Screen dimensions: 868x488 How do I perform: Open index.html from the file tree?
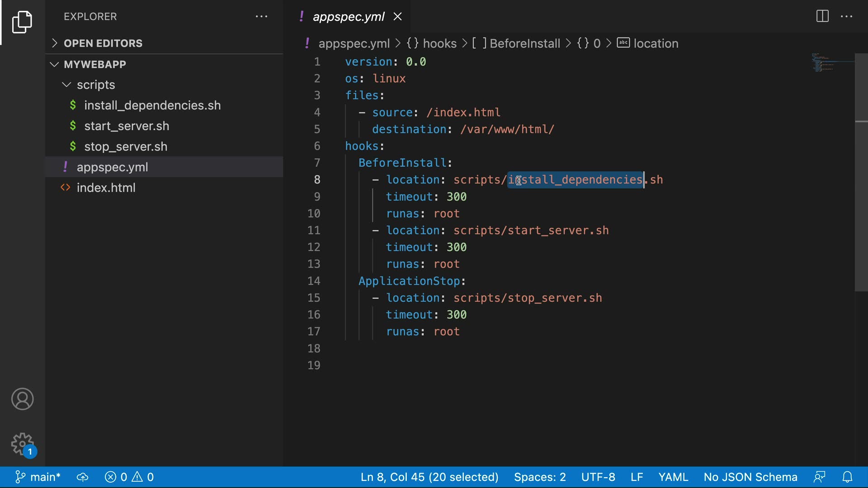click(x=106, y=188)
